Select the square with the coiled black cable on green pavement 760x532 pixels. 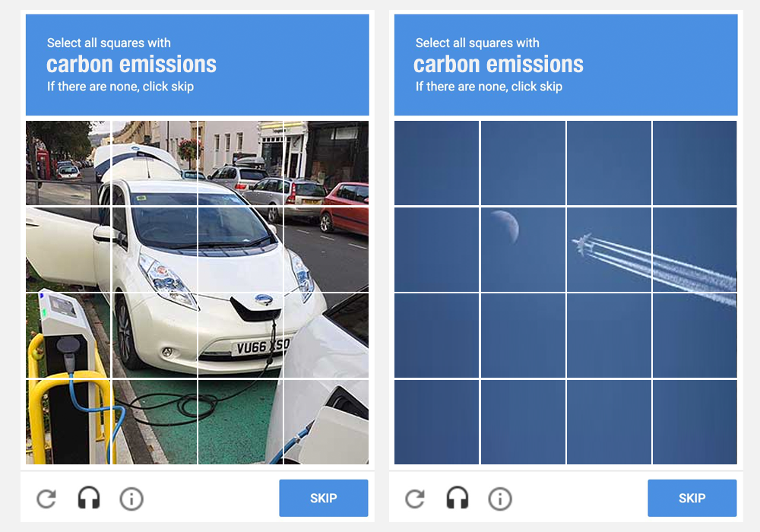154,422
